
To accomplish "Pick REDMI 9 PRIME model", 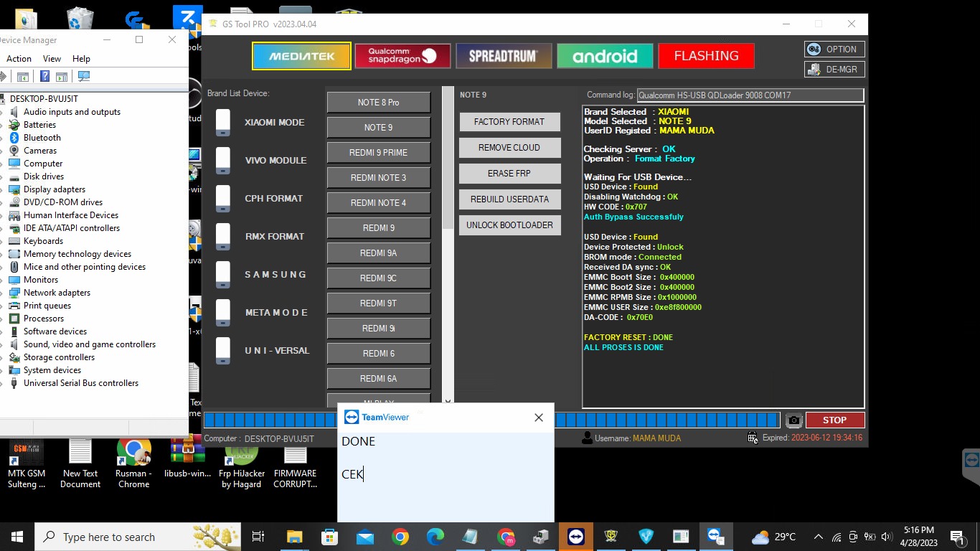I will click(379, 153).
